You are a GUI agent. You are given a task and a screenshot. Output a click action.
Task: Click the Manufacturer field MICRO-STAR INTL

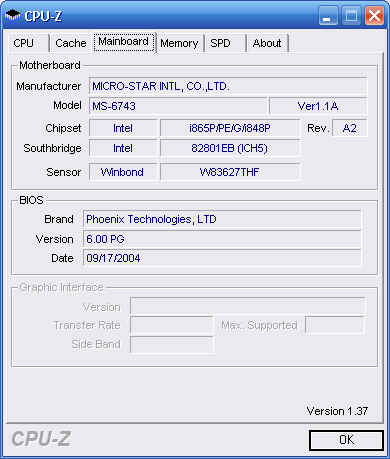coord(228,87)
